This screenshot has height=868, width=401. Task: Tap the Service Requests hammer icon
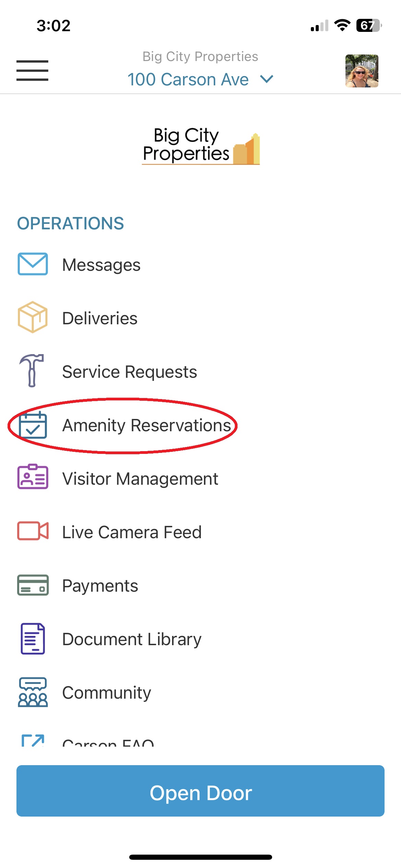32,371
